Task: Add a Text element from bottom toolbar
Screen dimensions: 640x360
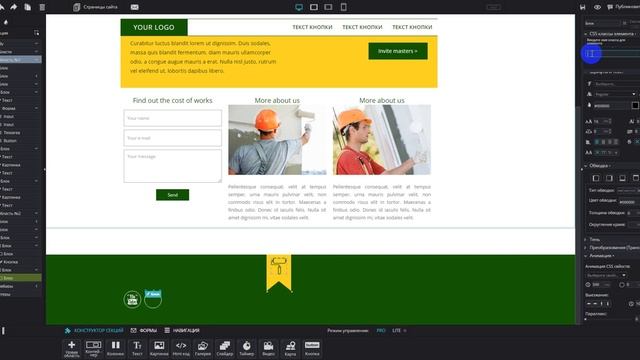Action: (137, 349)
